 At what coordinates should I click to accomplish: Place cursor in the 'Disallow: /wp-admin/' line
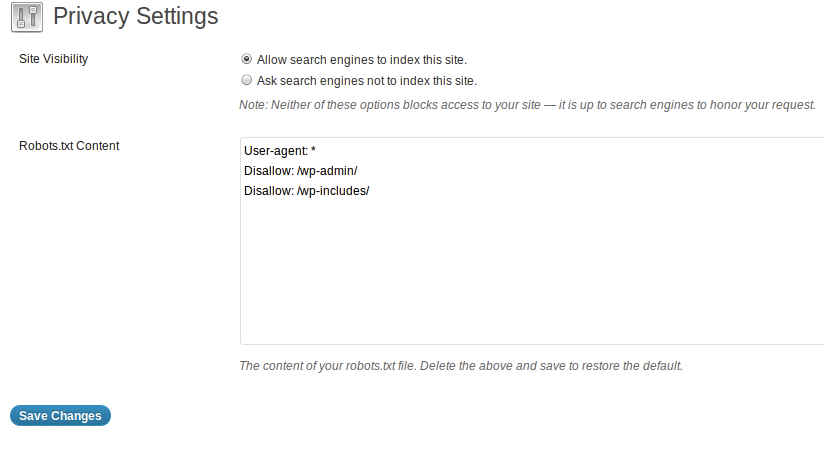(x=301, y=171)
